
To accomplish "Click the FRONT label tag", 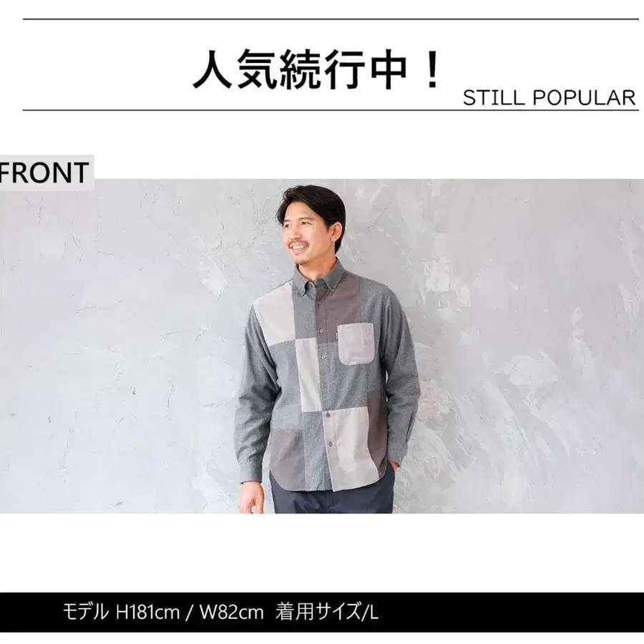I will (45, 172).
